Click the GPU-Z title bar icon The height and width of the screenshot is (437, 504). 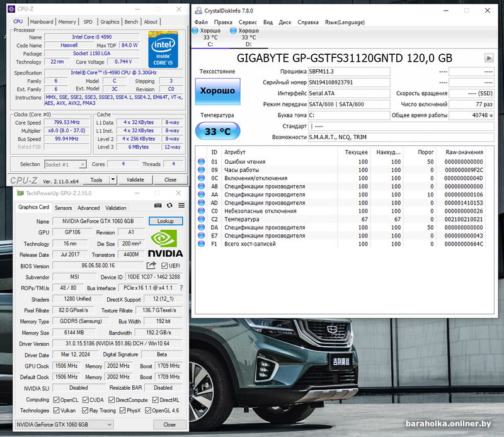[21, 193]
